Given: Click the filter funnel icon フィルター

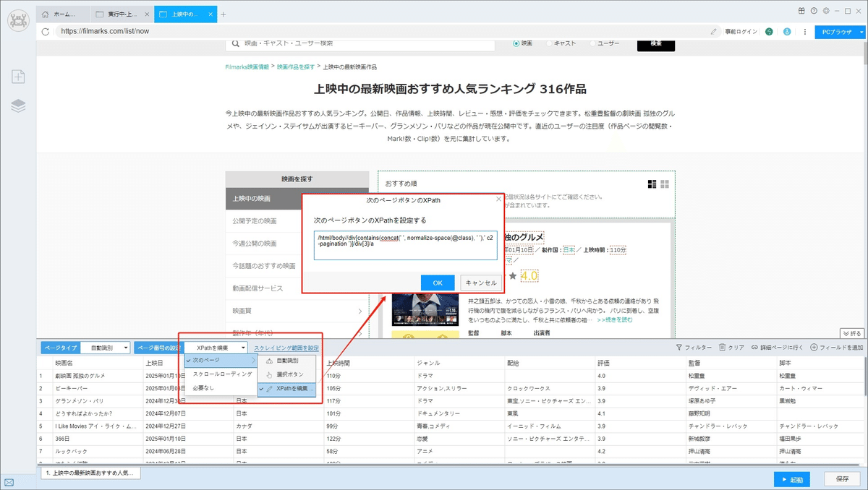Looking at the screenshot, I should 679,348.
